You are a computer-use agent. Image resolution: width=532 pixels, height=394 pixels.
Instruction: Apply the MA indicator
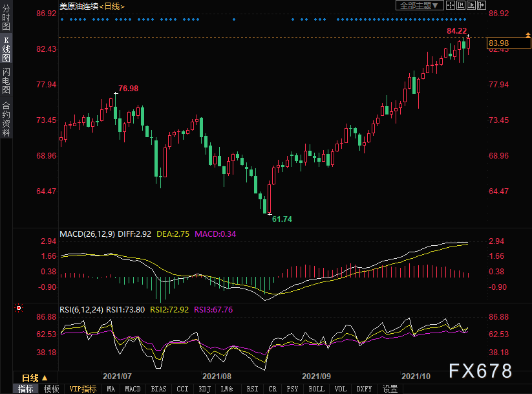(x=111, y=389)
